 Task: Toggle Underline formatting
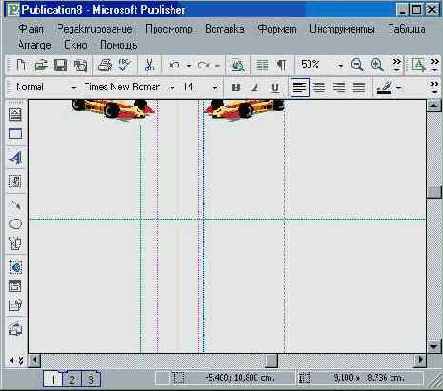[275, 87]
